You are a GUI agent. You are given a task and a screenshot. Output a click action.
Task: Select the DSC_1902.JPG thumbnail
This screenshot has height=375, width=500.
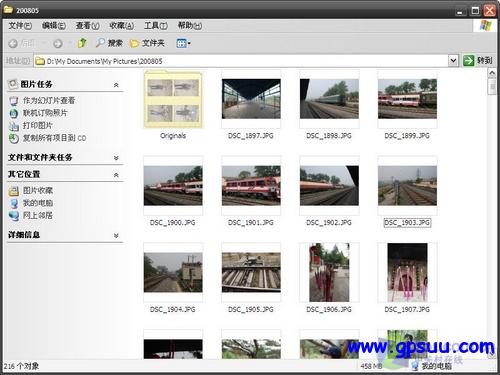point(329,186)
